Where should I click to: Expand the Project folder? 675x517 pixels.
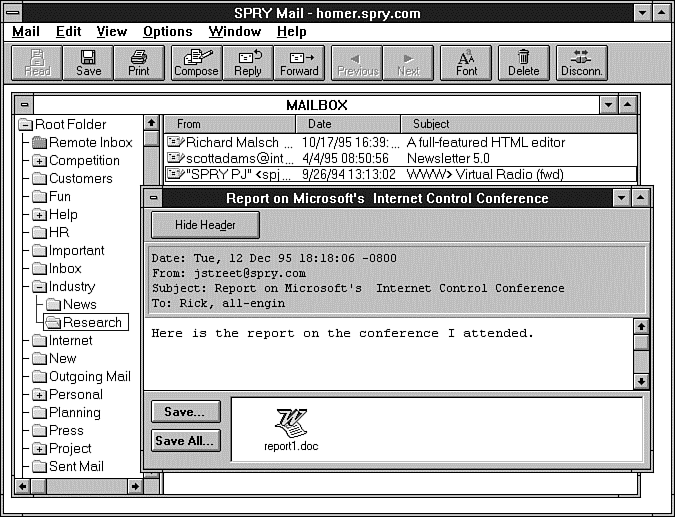pyautogui.click(x=39, y=449)
